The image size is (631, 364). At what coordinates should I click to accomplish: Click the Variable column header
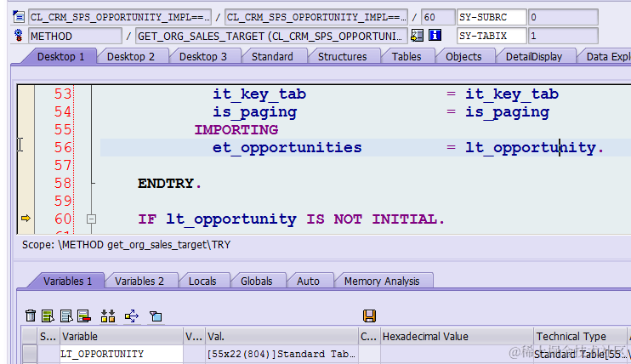click(121, 336)
